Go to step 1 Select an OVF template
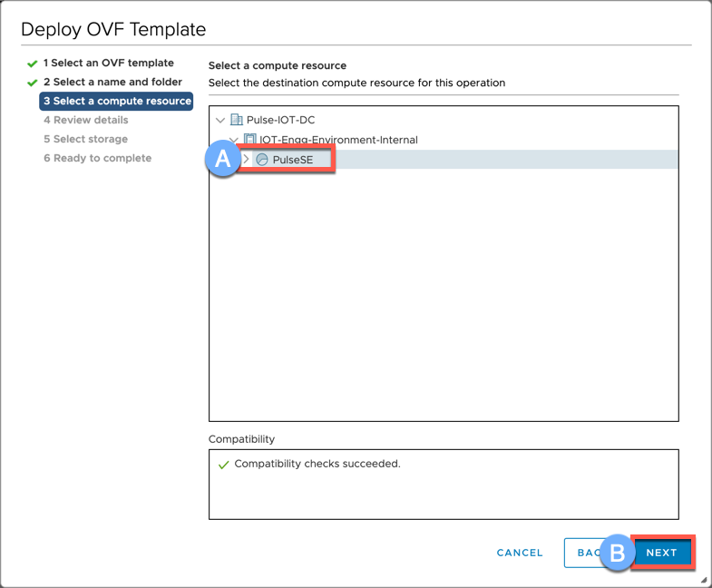712x588 pixels. point(109,63)
